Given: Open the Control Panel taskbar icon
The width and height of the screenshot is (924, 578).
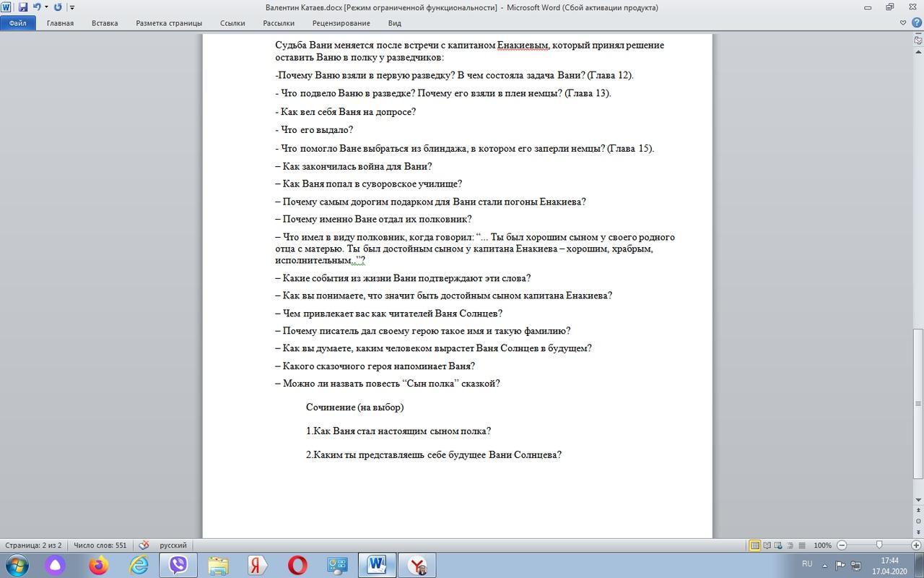Looking at the screenshot, I should (337, 565).
